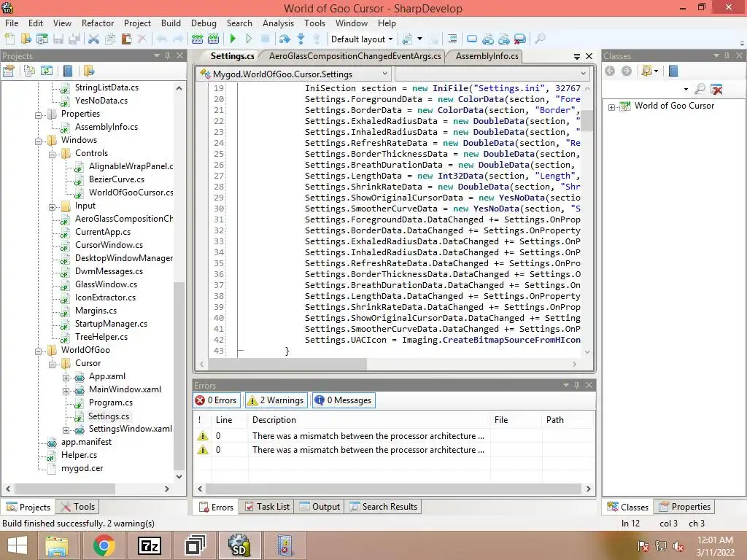
Task: Select Program.cs in project tree
Action: click(111, 402)
